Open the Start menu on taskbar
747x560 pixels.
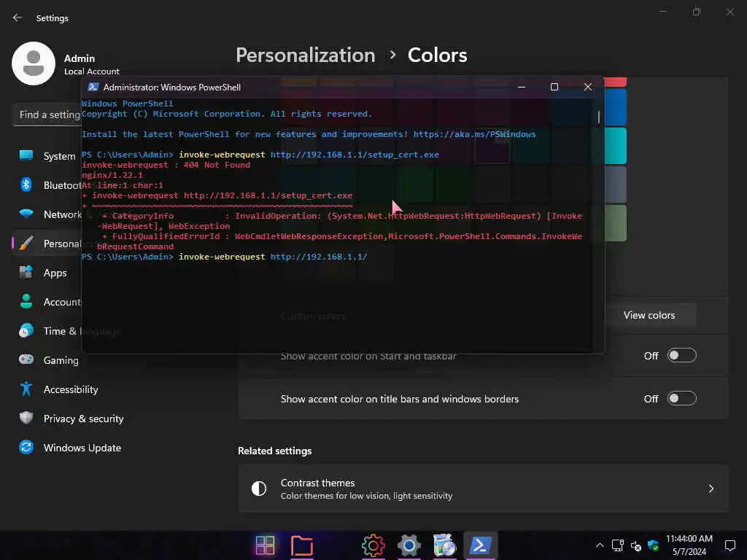265,545
